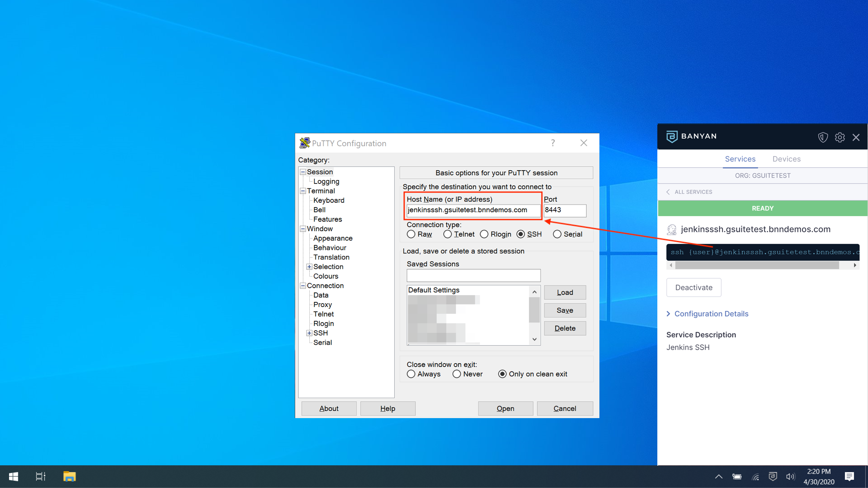Image resolution: width=868 pixels, height=488 pixels.
Task: Click the About button
Action: 329,409
